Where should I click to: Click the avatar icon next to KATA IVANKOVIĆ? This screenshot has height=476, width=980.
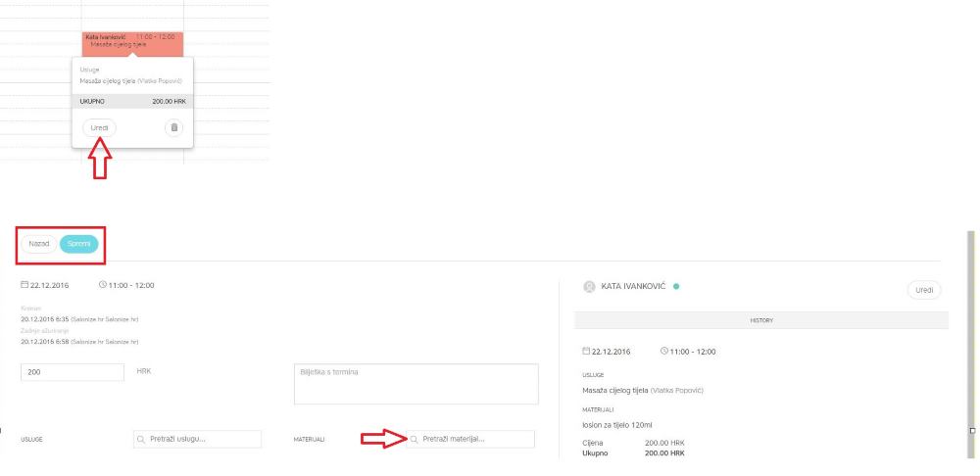pyautogui.click(x=589, y=287)
